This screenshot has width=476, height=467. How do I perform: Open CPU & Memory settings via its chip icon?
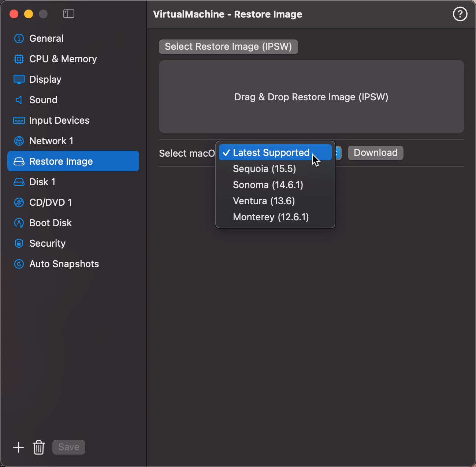[19, 59]
